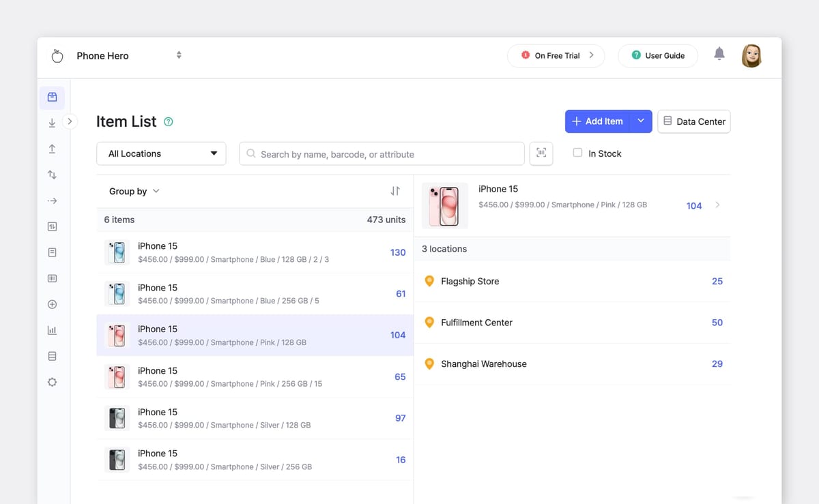Open the gear settings icon in sidebar

(x=52, y=382)
